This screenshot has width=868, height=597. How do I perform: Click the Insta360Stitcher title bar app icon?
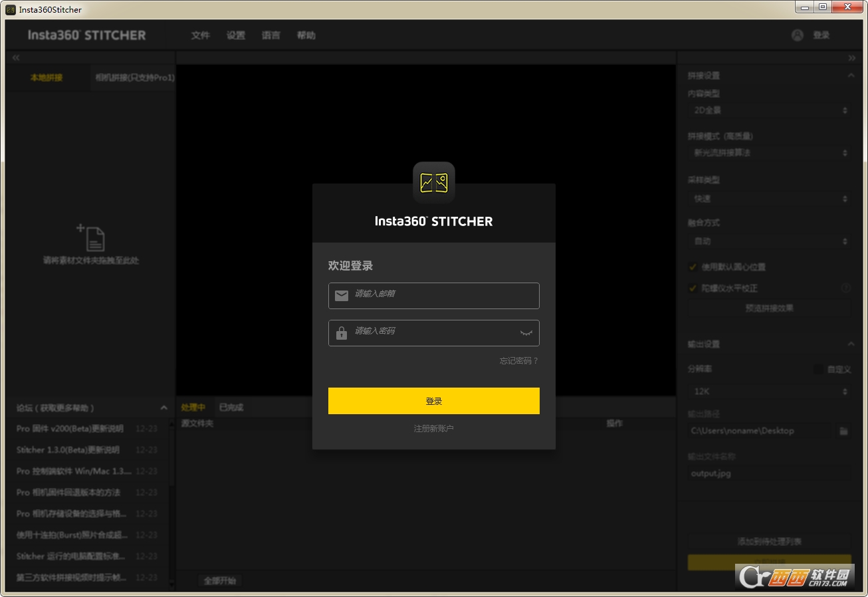click(x=11, y=9)
